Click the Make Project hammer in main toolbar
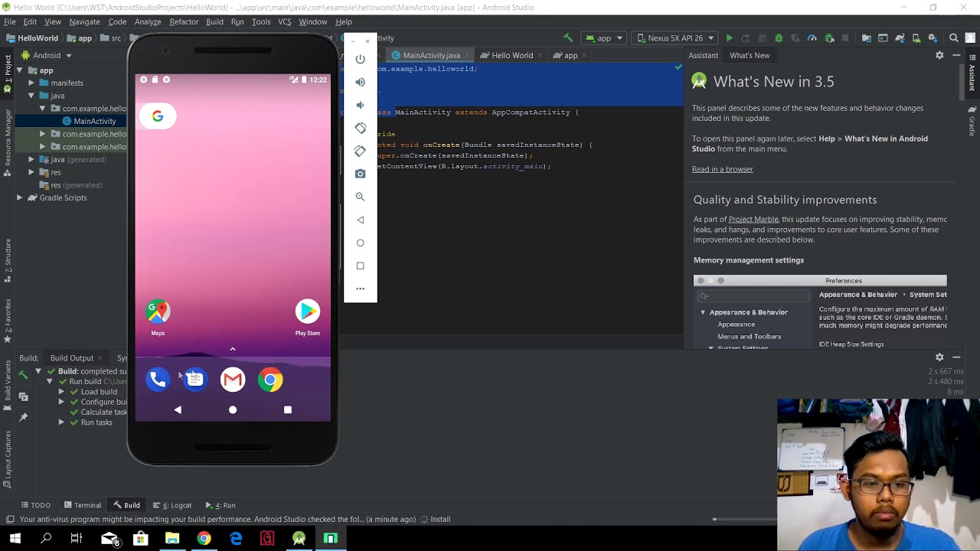 click(567, 37)
